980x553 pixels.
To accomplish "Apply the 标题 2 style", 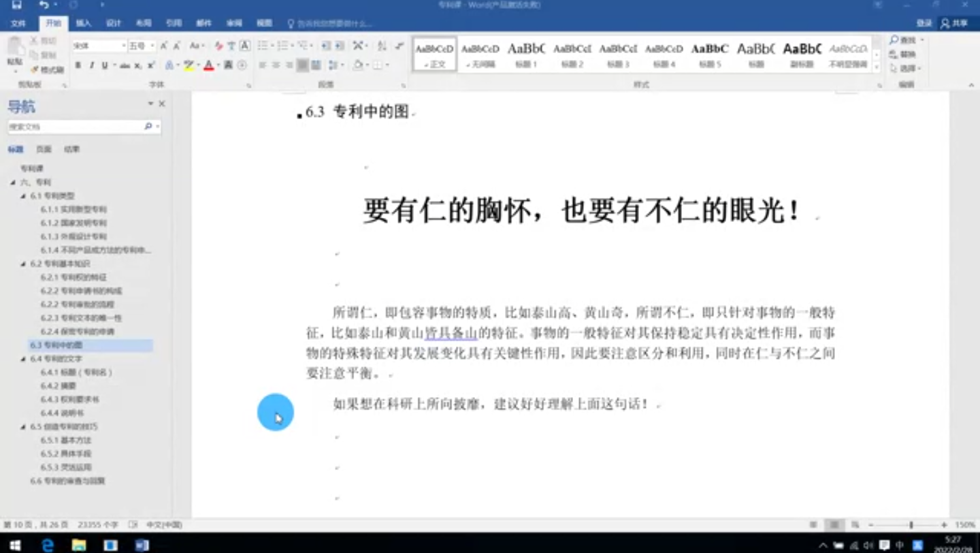I will tap(572, 54).
